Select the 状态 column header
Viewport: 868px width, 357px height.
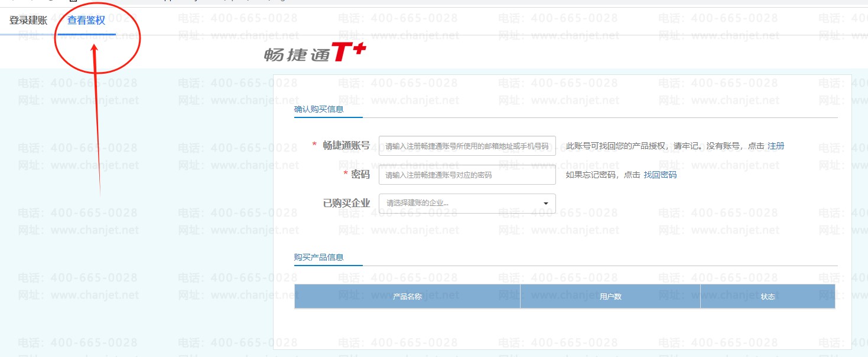(768, 296)
